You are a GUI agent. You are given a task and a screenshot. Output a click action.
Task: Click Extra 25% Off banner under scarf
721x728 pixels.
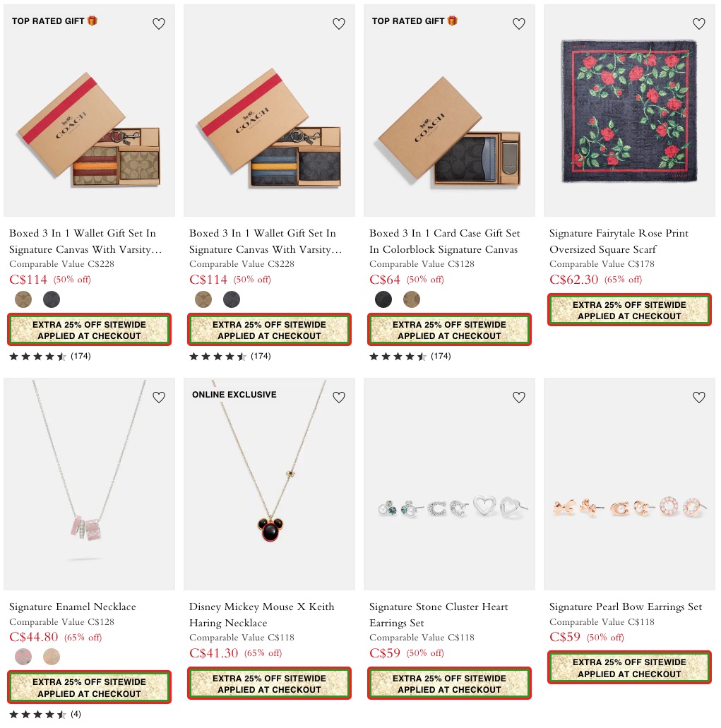coord(629,310)
